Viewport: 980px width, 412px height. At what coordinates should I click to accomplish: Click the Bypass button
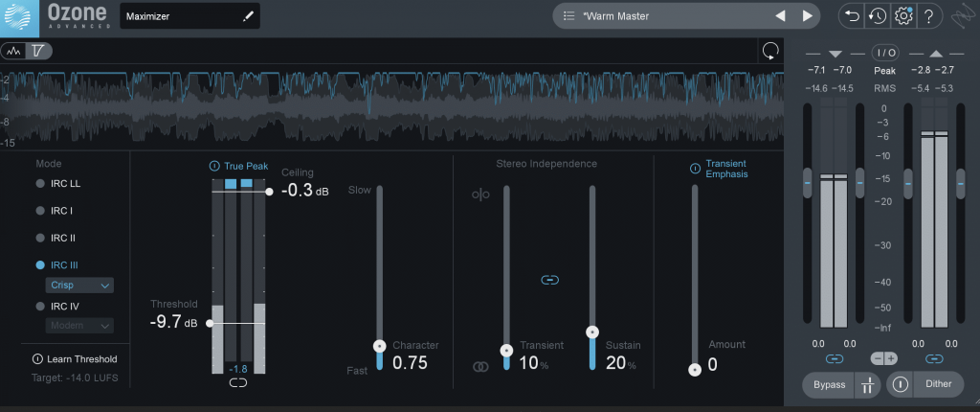[x=829, y=385]
